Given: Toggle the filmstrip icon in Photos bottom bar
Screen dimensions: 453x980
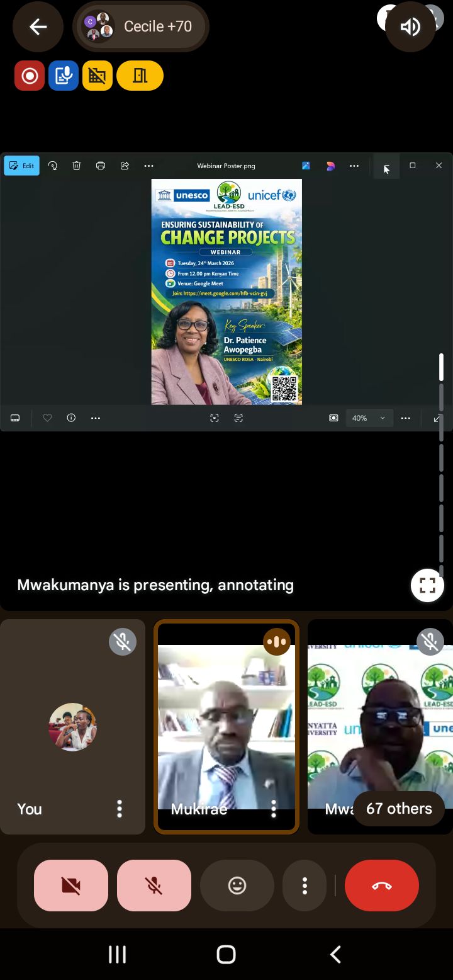Looking at the screenshot, I should 16,418.
